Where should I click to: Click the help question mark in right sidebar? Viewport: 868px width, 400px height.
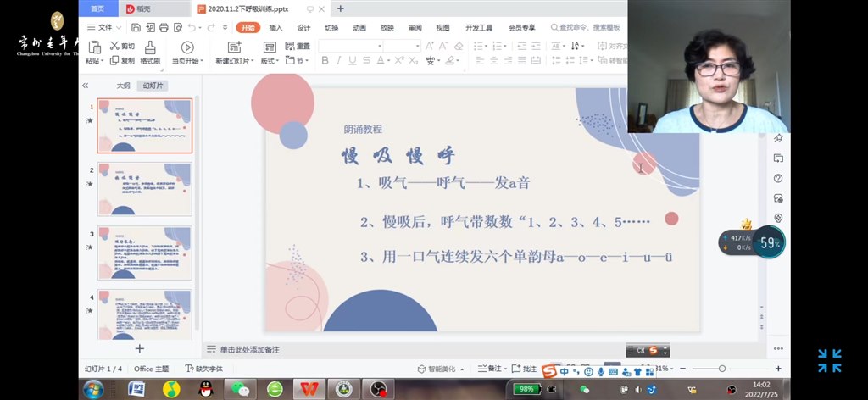point(778,179)
